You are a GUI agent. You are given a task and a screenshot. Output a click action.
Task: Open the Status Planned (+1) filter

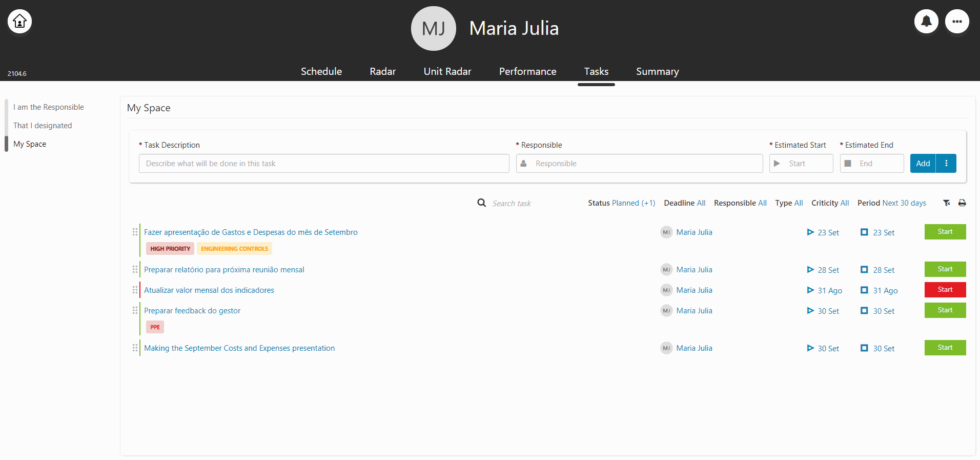[x=621, y=203]
